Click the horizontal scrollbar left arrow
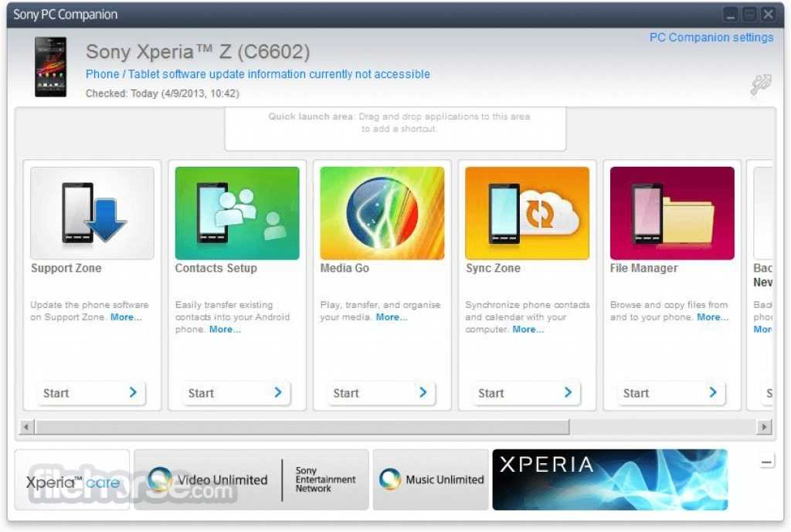 pos(26,427)
